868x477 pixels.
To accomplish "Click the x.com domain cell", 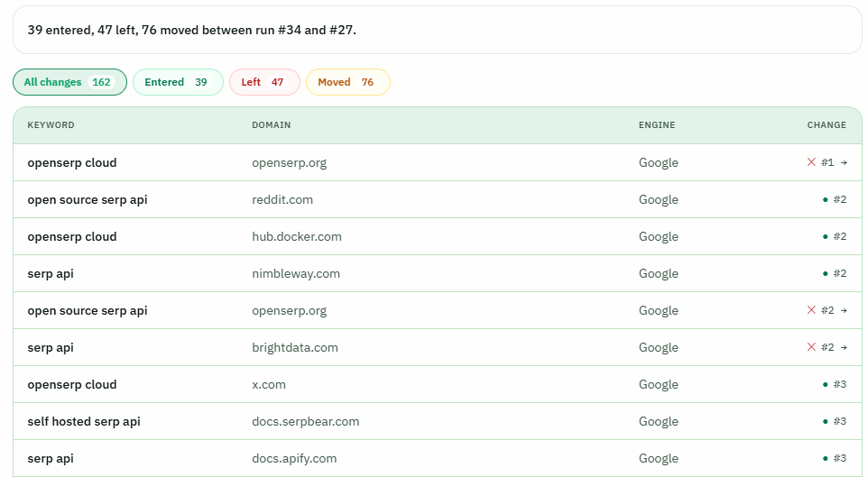I will pos(269,385).
